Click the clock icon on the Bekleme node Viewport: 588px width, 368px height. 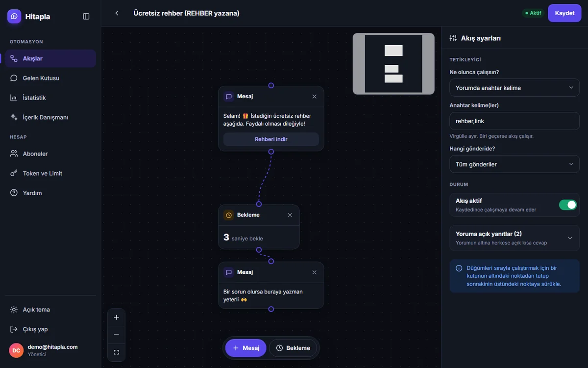(x=228, y=215)
